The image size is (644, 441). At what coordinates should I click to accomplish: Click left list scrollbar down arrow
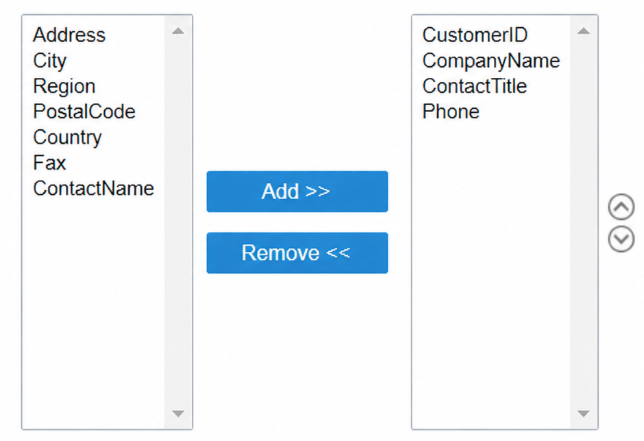click(178, 413)
